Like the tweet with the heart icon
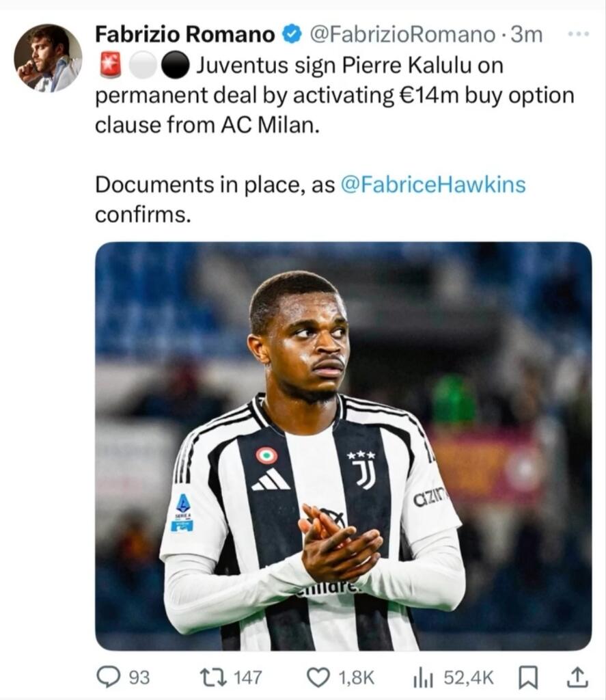This screenshot has height=700, width=606. coord(318,677)
